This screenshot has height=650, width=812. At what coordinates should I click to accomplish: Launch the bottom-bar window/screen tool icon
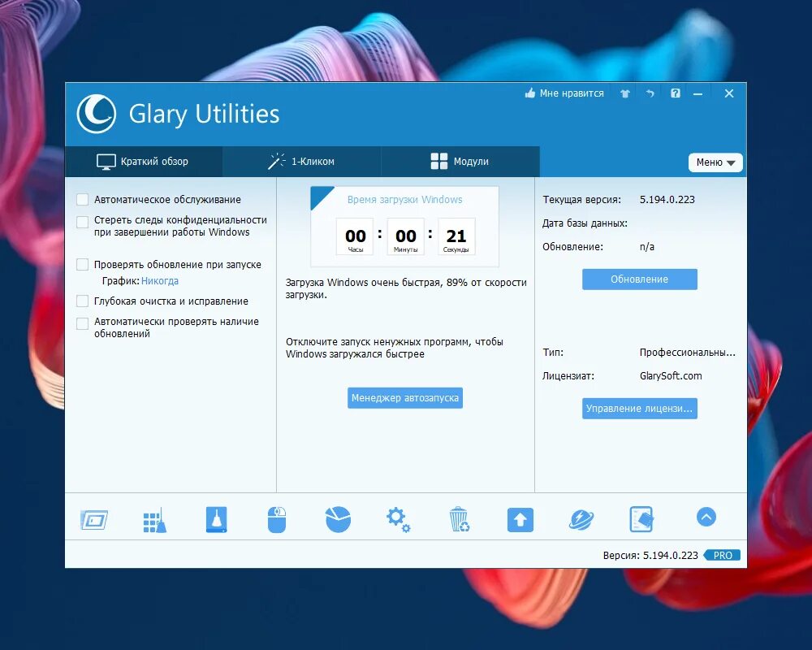94,519
